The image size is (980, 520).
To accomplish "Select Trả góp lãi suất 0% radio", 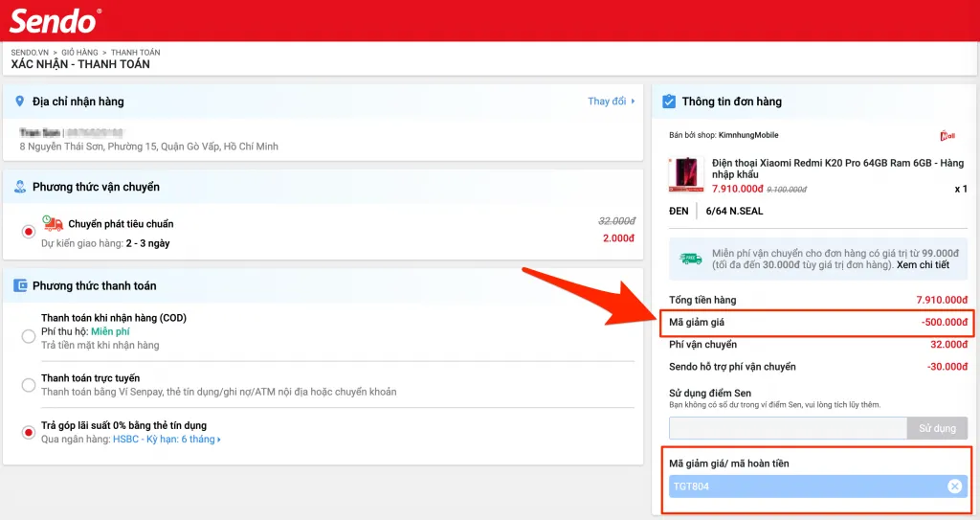I will 28,433.
